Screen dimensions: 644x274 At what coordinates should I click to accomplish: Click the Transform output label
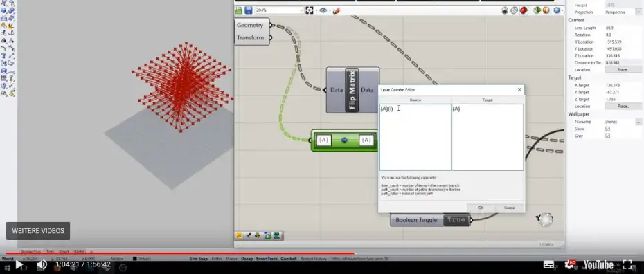click(x=250, y=38)
